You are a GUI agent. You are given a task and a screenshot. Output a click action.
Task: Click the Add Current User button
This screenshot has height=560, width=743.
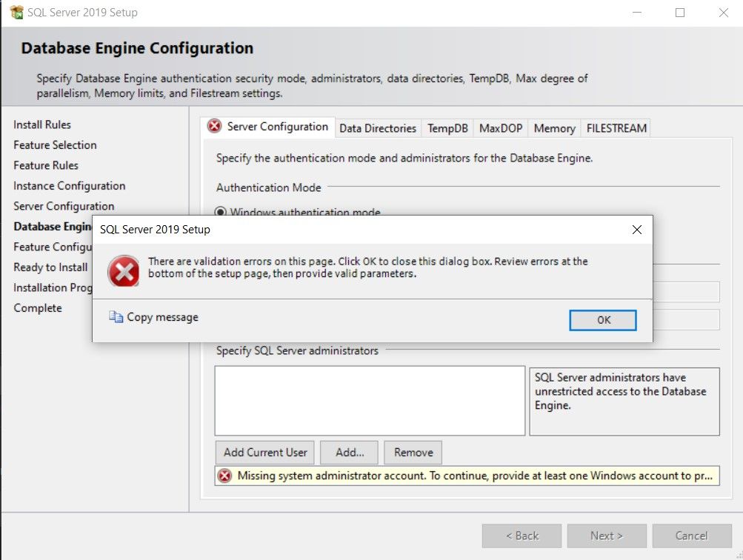[x=265, y=453]
